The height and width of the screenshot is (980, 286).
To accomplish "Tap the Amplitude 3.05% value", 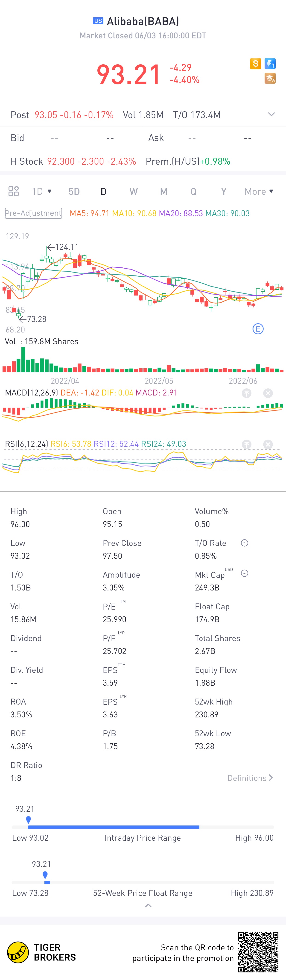I will point(114,587).
